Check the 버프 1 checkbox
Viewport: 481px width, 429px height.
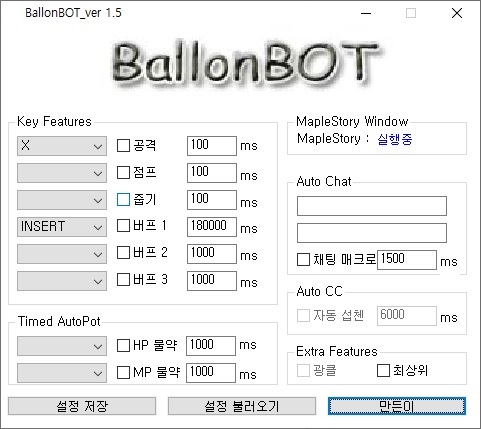click(x=123, y=226)
